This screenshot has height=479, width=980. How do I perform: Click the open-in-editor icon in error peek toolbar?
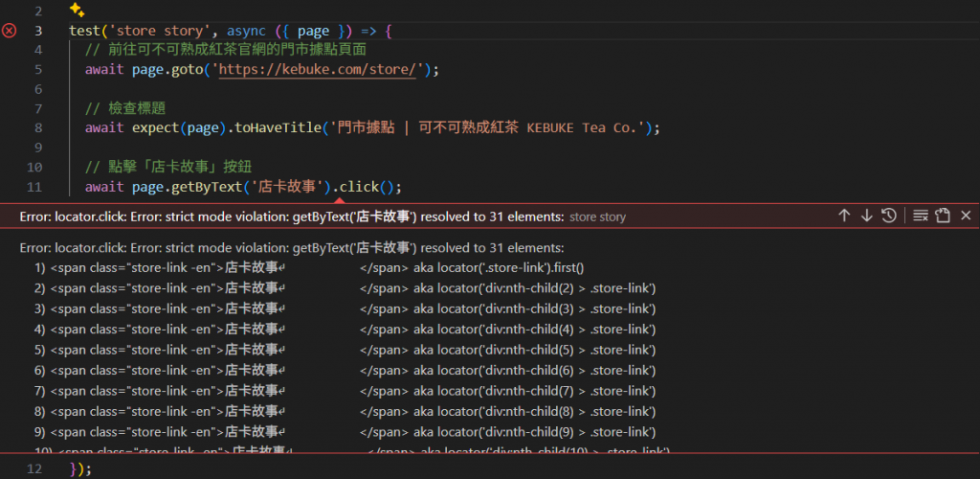tap(943, 216)
